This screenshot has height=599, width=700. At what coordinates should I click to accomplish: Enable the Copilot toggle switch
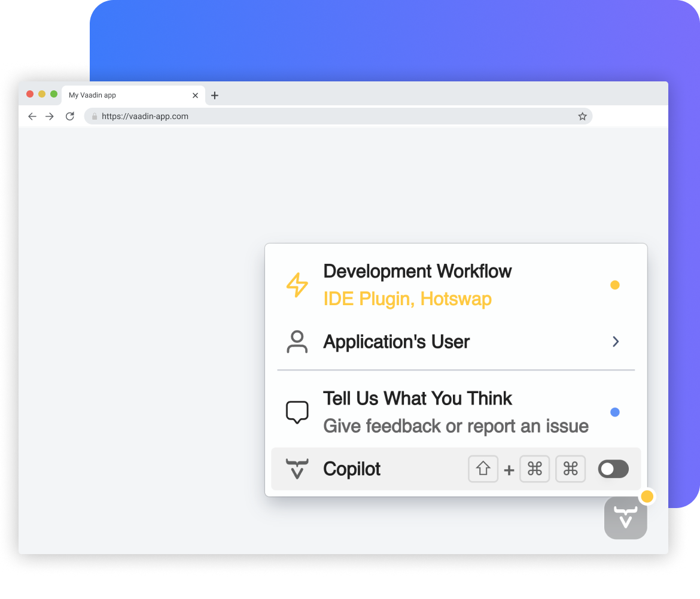613,469
